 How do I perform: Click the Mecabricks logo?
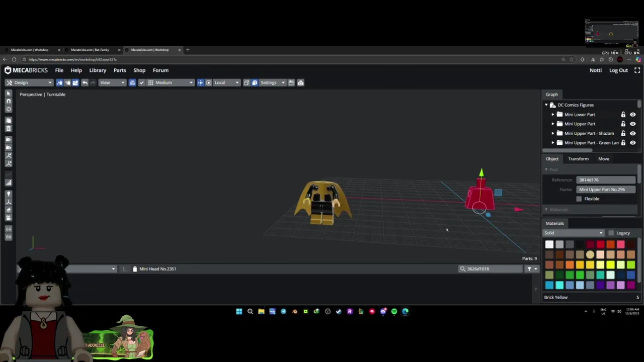tap(26, 70)
